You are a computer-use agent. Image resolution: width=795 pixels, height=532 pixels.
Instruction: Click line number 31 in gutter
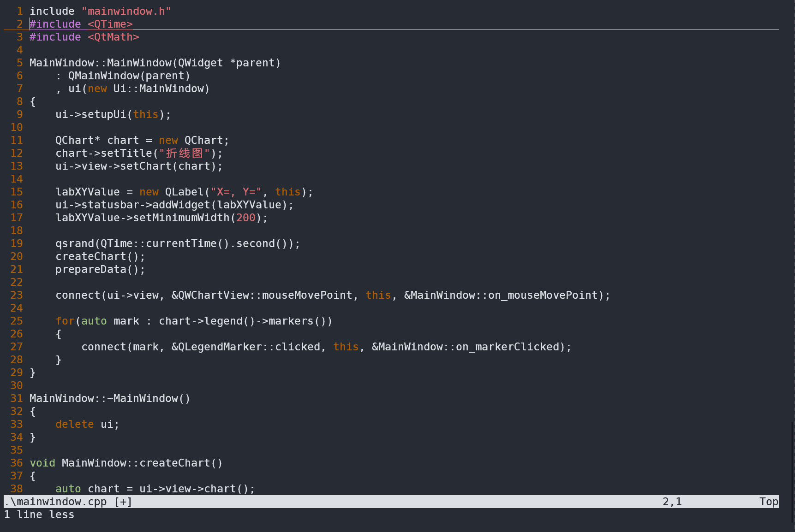pyautogui.click(x=17, y=398)
